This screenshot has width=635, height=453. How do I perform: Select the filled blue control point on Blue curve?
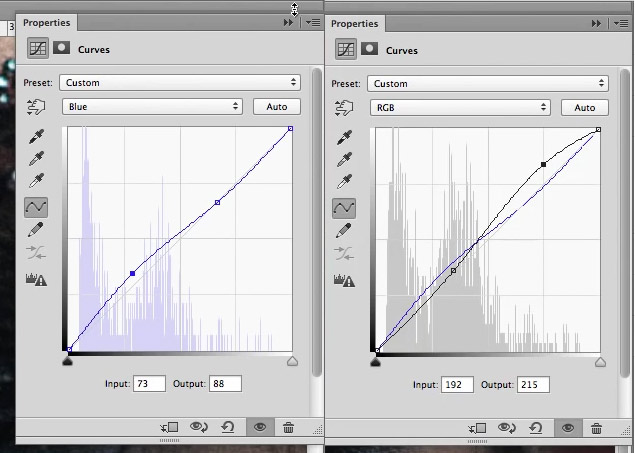click(132, 274)
